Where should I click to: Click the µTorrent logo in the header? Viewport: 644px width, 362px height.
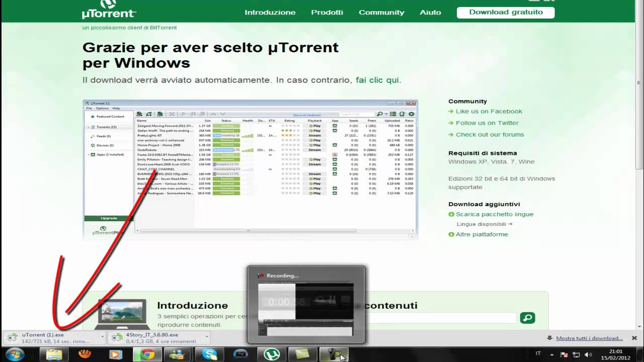coord(109,11)
